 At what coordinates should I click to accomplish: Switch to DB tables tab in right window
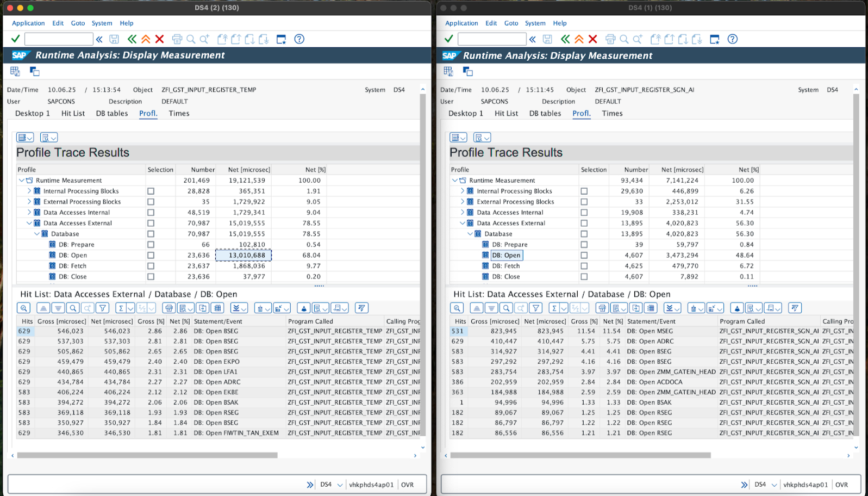545,114
